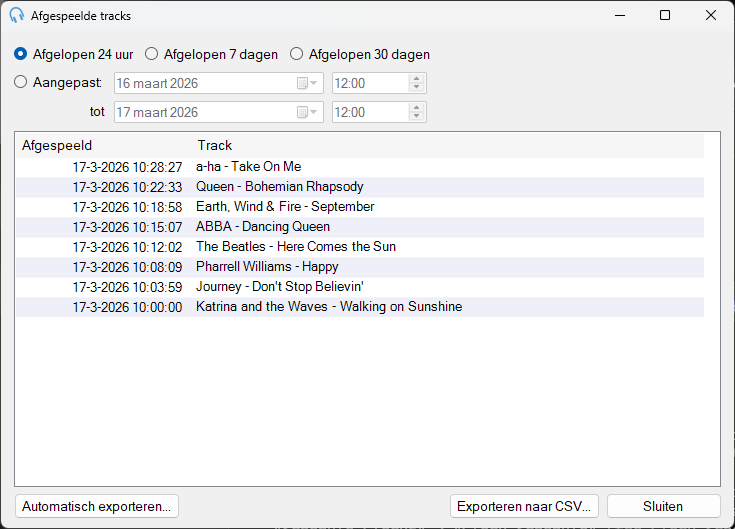Select Queen - Bohemian Rhapsody track
The height and width of the screenshot is (529, 735).
click(360, 187)
